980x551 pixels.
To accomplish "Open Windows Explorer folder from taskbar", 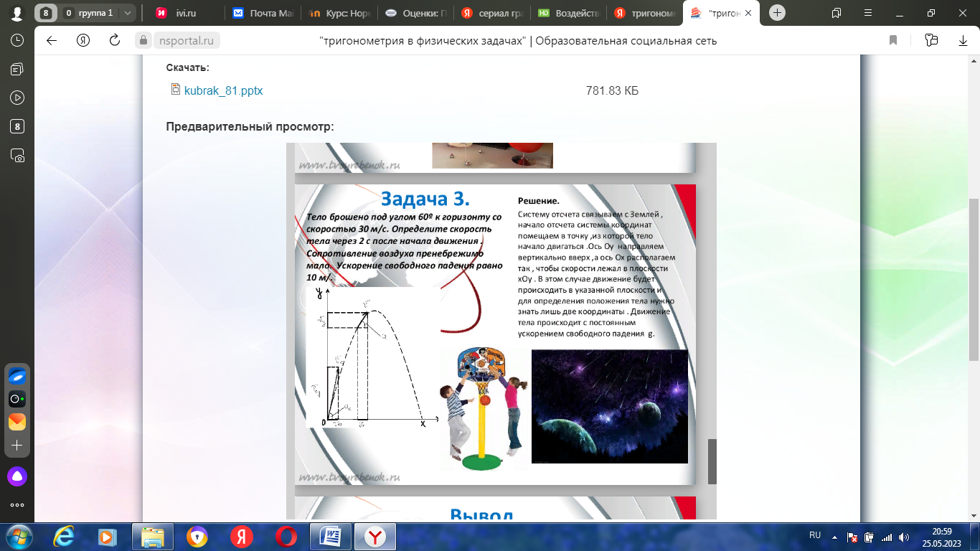I will [x=153, y=537].
